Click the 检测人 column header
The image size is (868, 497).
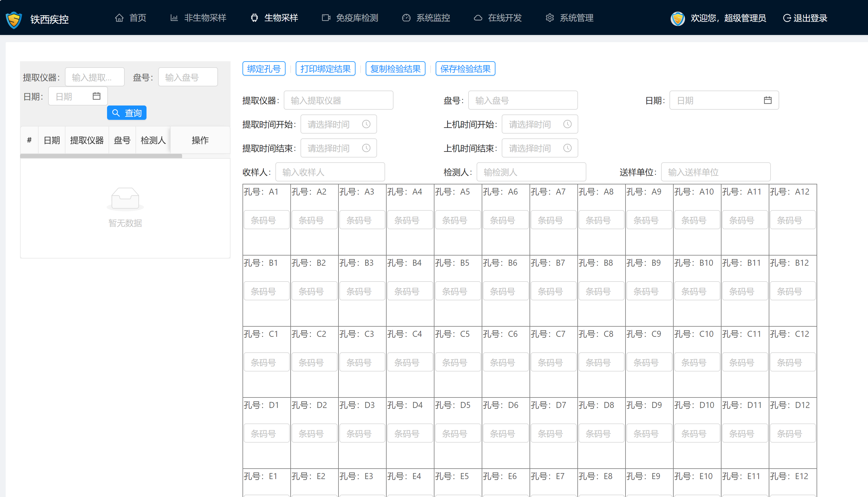pyautogui.click(x=153, y=140)
